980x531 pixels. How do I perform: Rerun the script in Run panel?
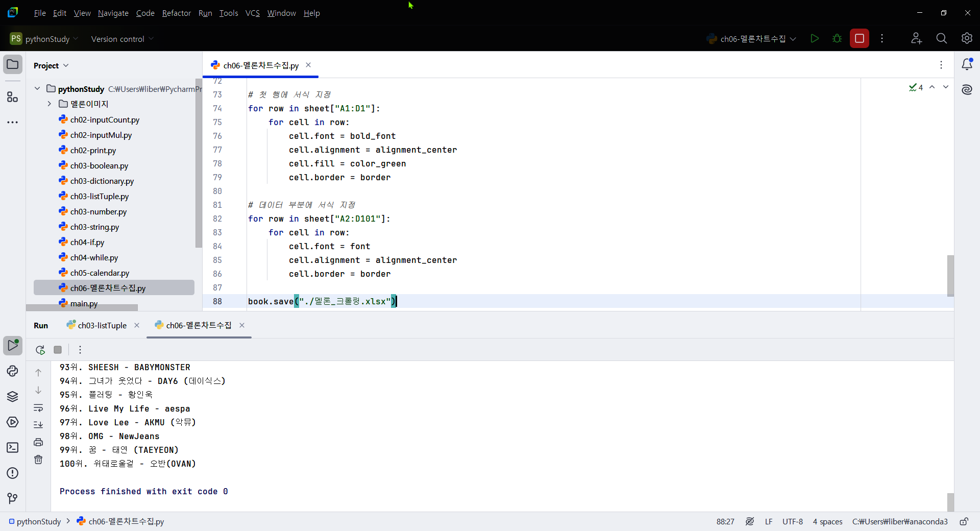pyautogui.click(x=40, y=350)
